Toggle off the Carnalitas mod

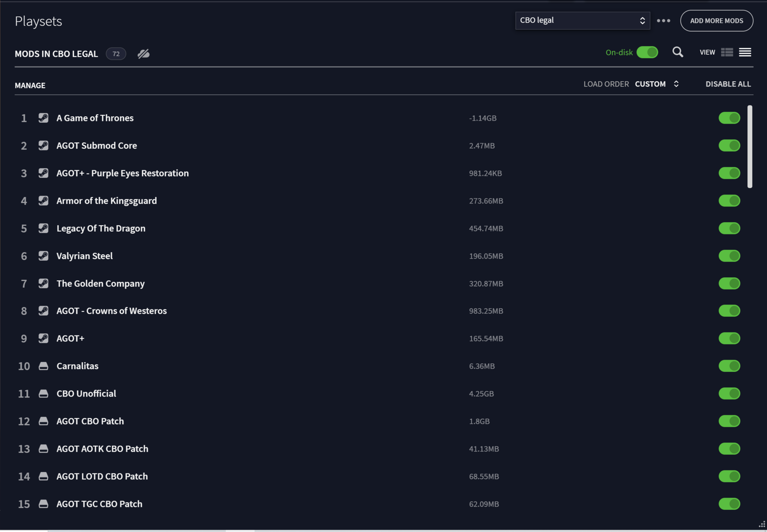[x=729, y=366]
